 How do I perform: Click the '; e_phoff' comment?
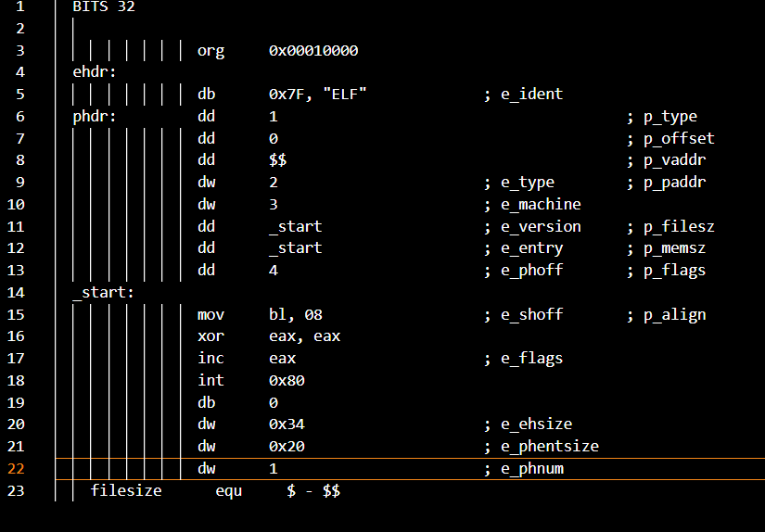click(x=524, y=271)
